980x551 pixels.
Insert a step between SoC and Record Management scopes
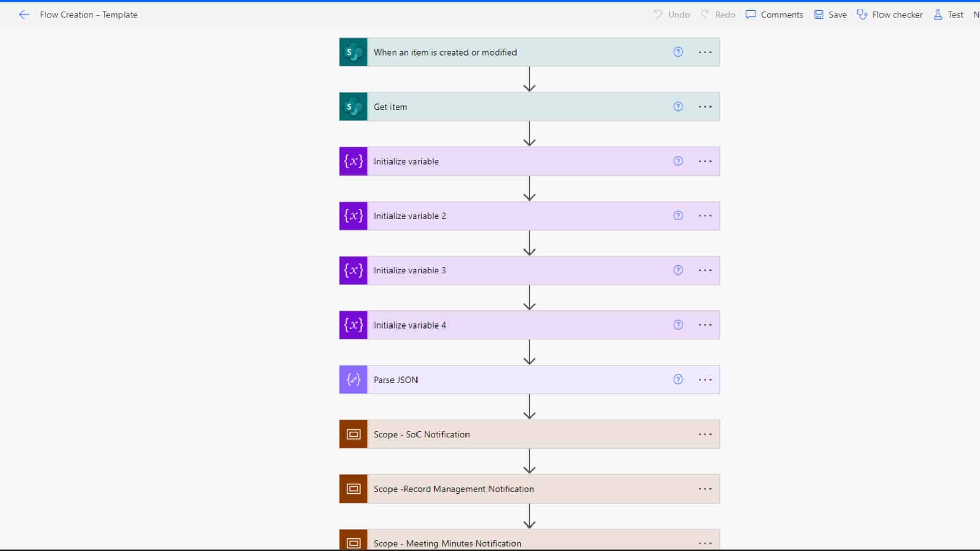pyautogui.click(x=529, y=462)
